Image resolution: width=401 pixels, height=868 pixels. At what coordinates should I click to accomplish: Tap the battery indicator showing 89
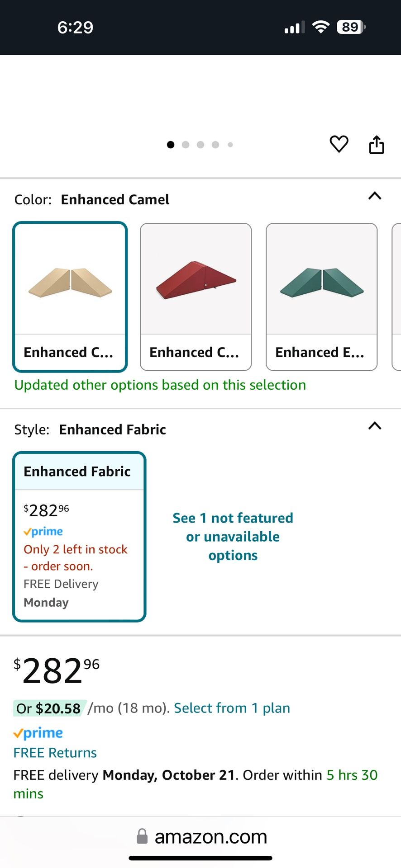[351, 27]
